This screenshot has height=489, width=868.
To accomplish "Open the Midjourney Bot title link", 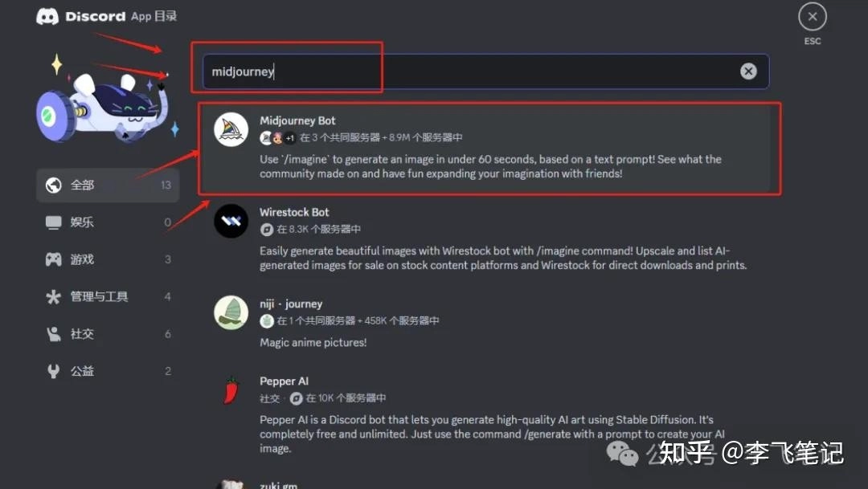I will pyautogui.click(x=297, y=120).
